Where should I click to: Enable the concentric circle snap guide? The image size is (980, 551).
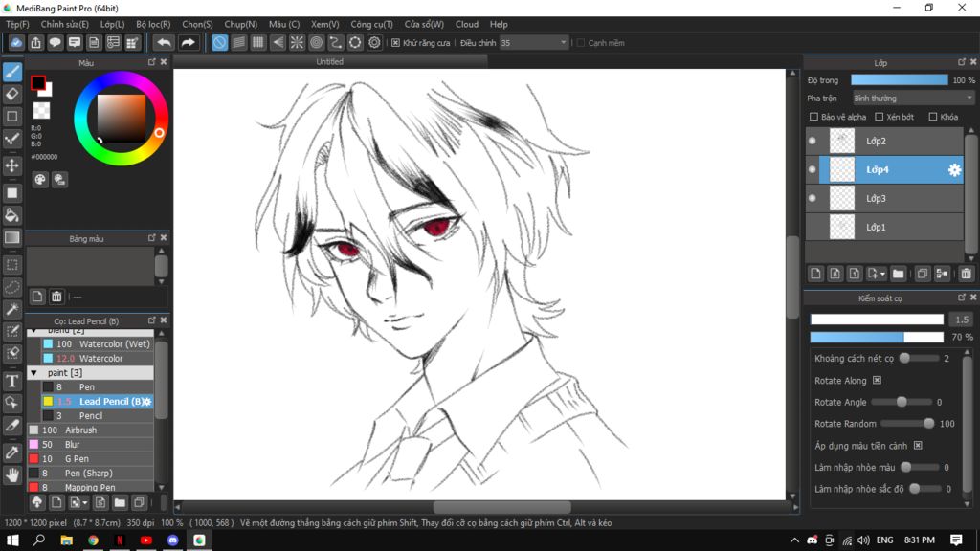point(316,42)
